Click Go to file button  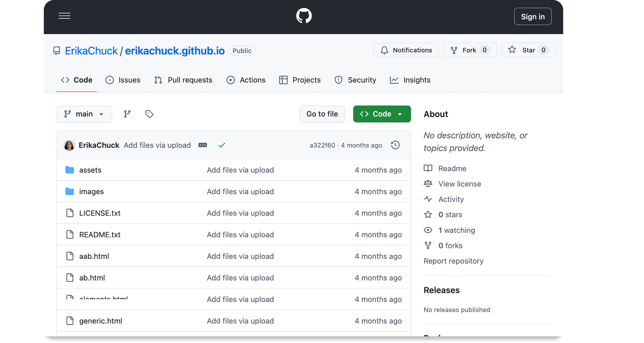tap(322, 114)
